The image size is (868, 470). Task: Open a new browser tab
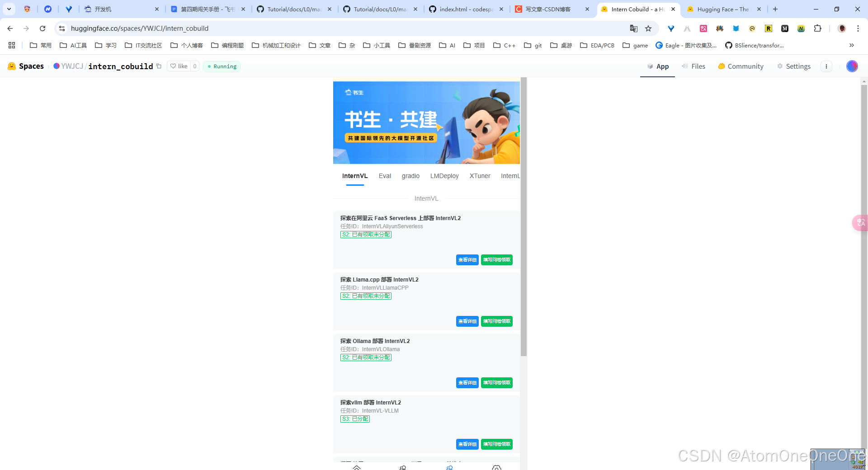coord(775,9)
